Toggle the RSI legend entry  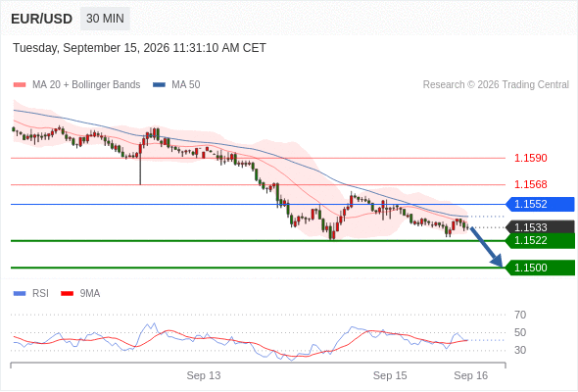click(x=31, y=294)
